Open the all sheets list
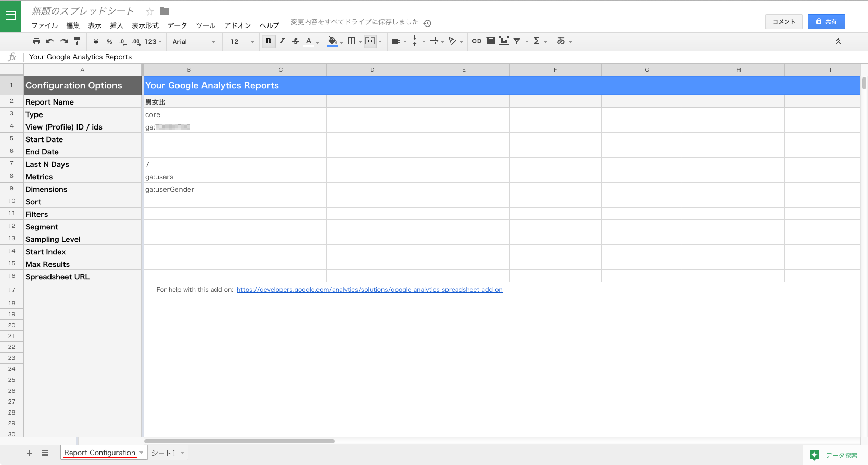 45,453
